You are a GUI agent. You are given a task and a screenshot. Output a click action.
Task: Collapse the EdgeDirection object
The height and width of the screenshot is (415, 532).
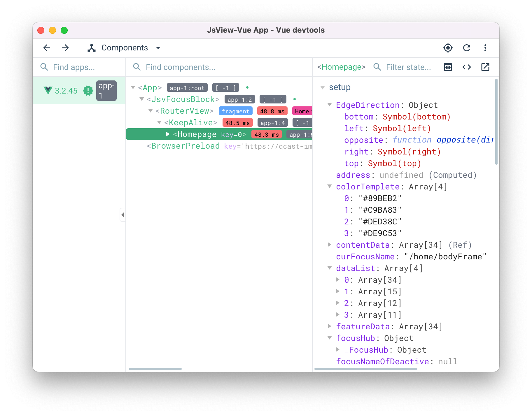click(x=330, y=105)
